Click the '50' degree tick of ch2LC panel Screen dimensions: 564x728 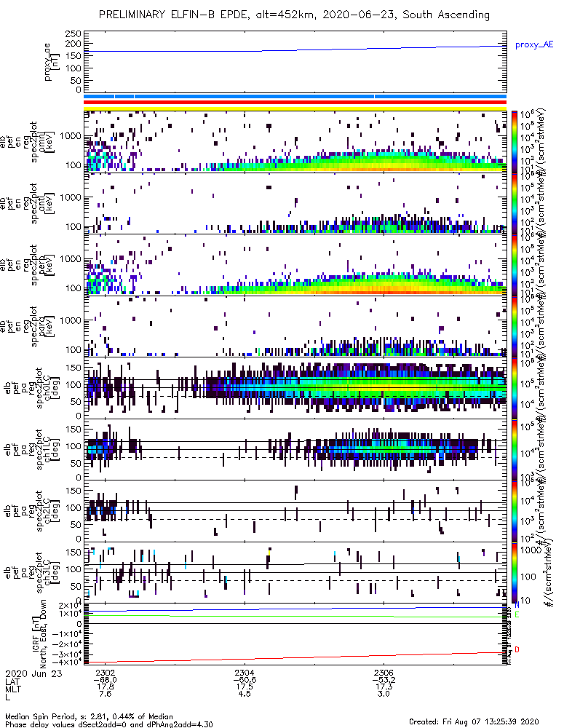pyautogui.click(x=76, y=525)
